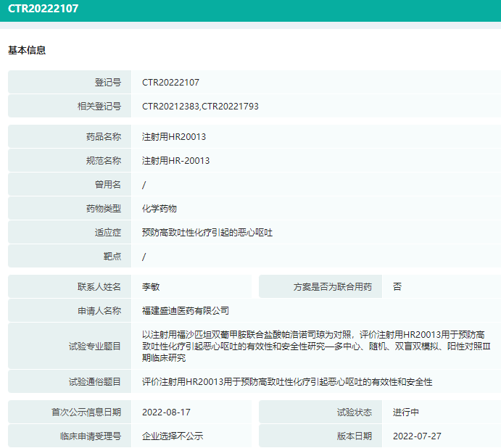
Task: Click the slash value beside 曾用名
Action: point(144,185)
